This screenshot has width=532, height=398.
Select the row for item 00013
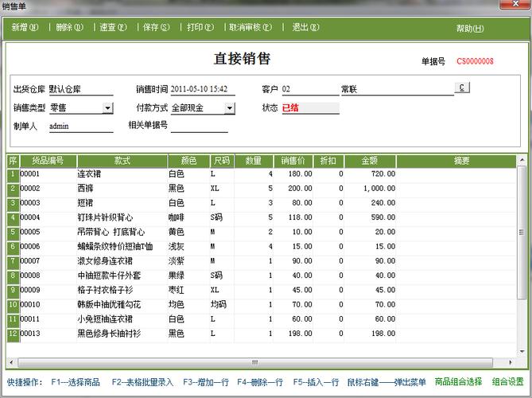tap(103, 334)
